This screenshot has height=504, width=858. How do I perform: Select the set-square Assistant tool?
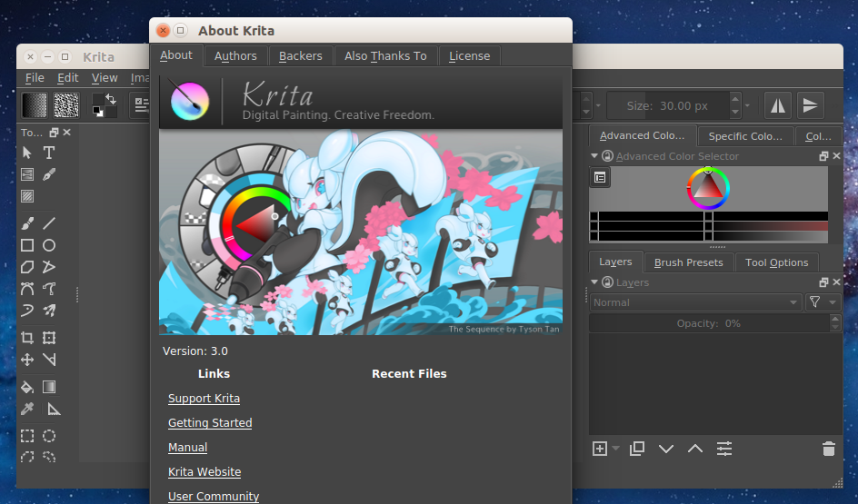tap(54, 409)
